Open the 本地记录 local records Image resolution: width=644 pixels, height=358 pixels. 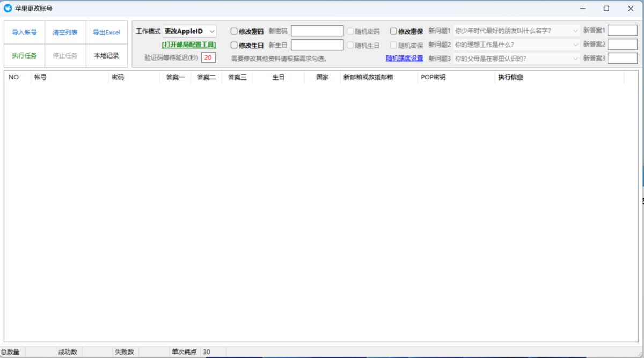tap(106, 55)
